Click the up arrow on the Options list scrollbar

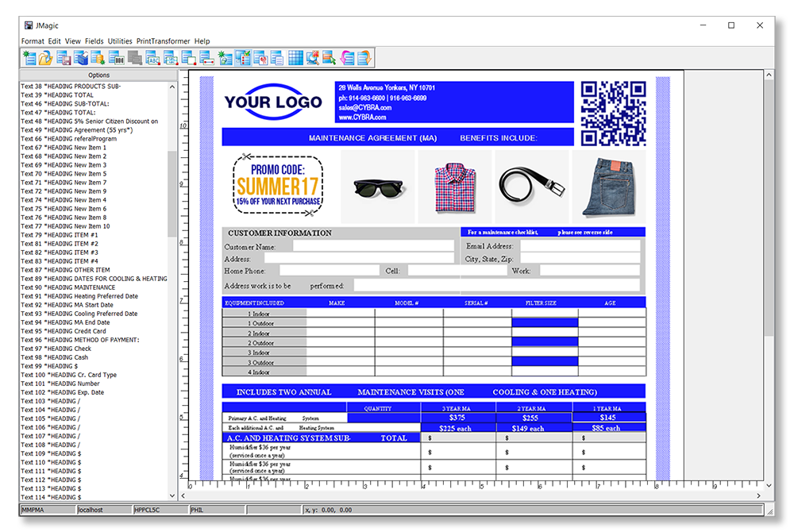(172, 87)
